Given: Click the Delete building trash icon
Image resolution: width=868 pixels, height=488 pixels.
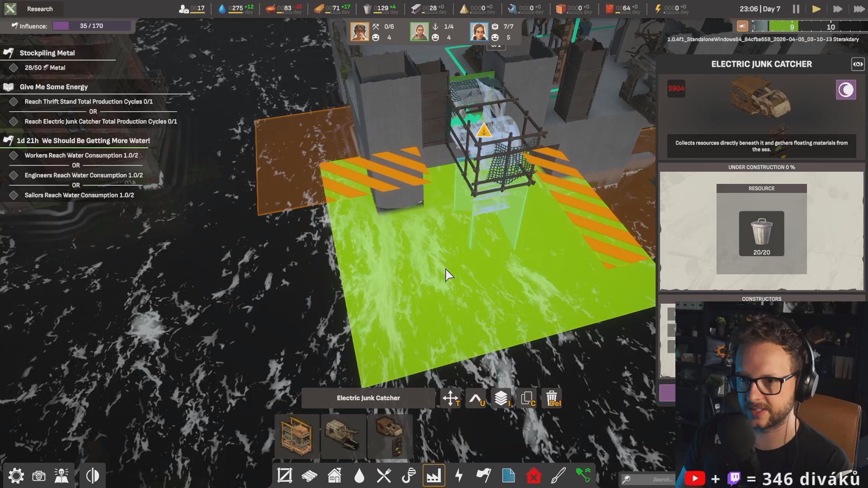Looking at the screenshot, I should tap(552, 399).
